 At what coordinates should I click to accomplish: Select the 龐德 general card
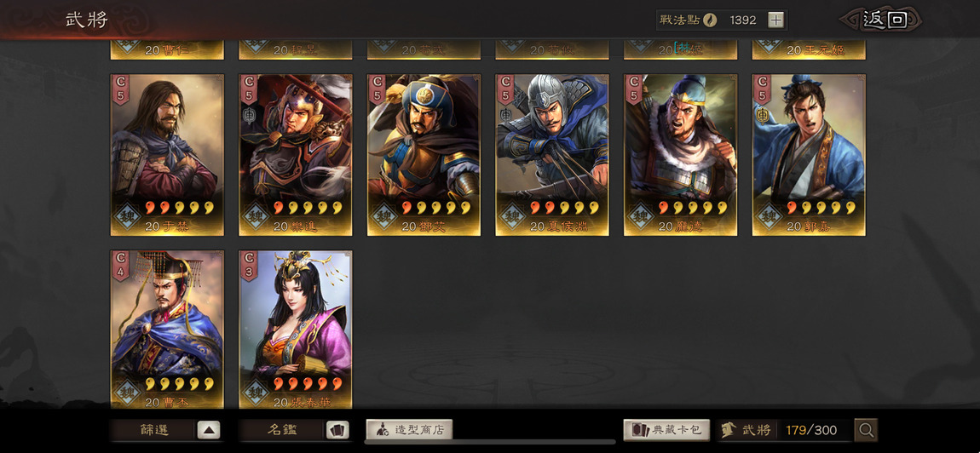(681, 155)
